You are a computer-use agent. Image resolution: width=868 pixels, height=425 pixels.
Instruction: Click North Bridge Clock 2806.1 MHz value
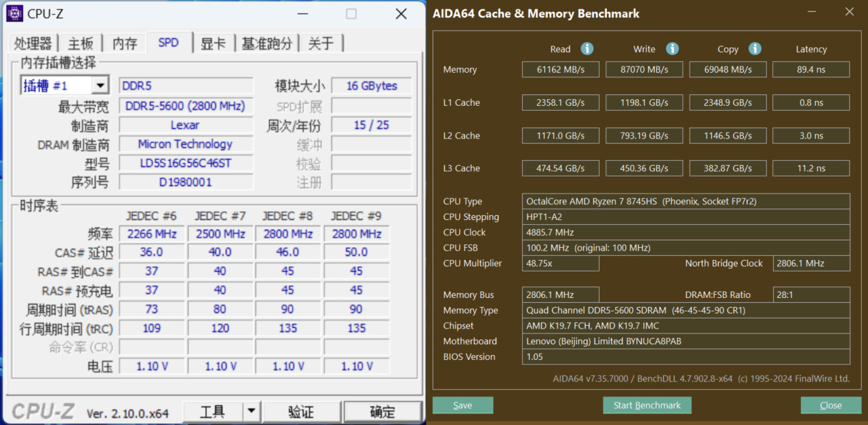(811, 263)
